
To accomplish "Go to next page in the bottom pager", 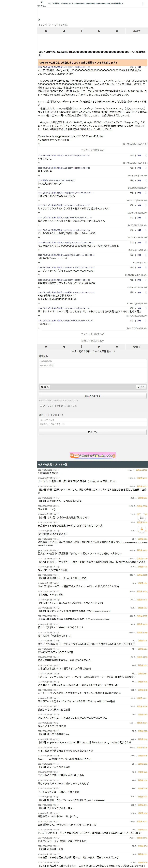I will point(99,347).
